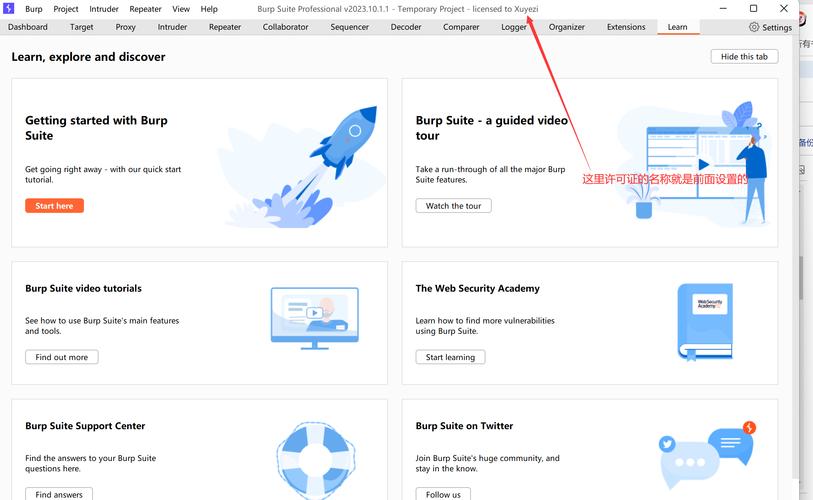813x500 pixels.
Task: Switch to the Decoder tab
Action: [406, 27]
